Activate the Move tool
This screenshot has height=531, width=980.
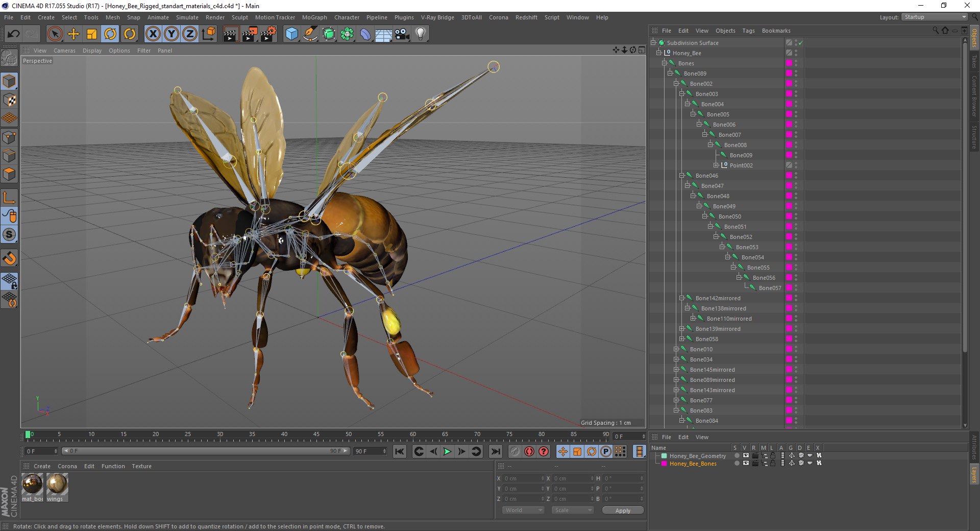pyautogui.click(x=73, y=34)
